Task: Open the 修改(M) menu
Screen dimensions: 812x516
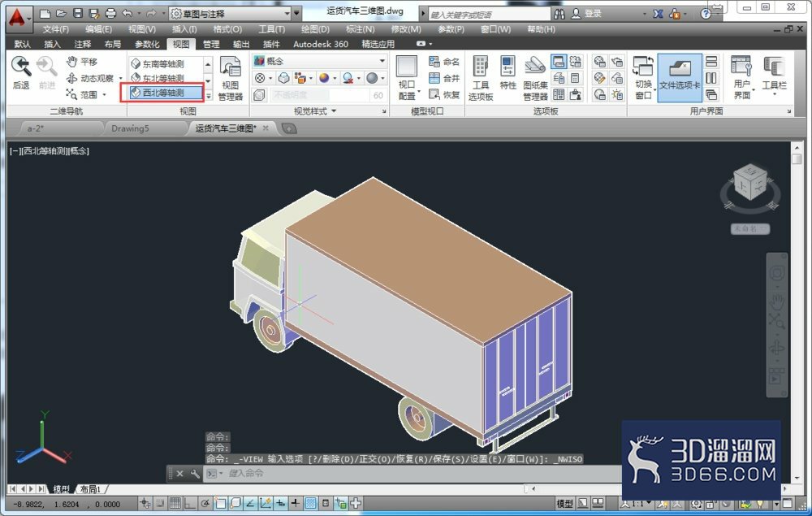Action: point(406,29)
